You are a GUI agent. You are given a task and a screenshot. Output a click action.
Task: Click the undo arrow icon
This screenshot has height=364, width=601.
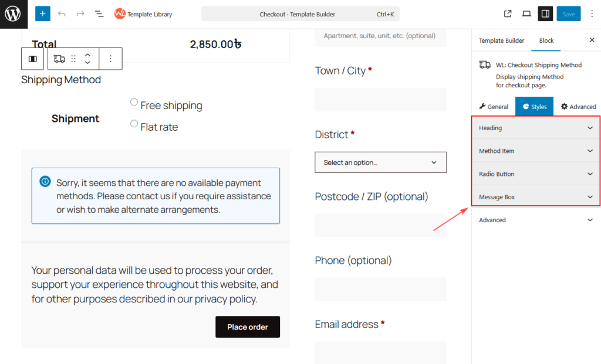(62, 13)
